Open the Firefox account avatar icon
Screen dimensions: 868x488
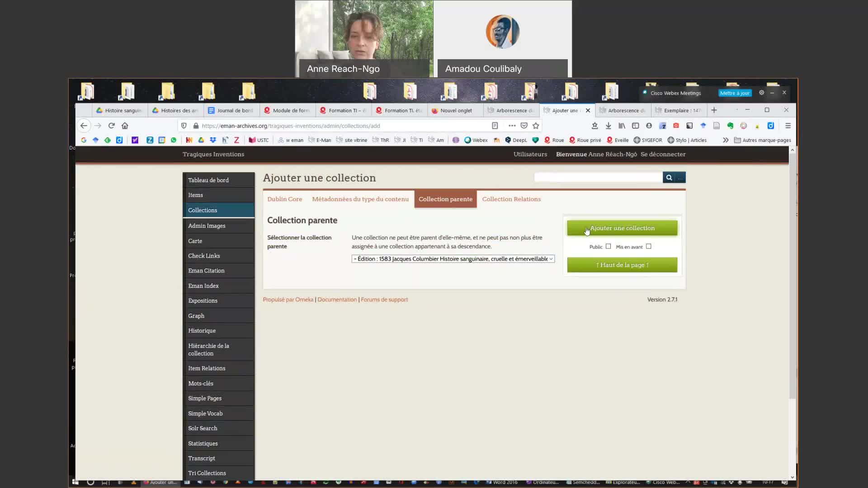pyautogui.click(x=649, y=126)
